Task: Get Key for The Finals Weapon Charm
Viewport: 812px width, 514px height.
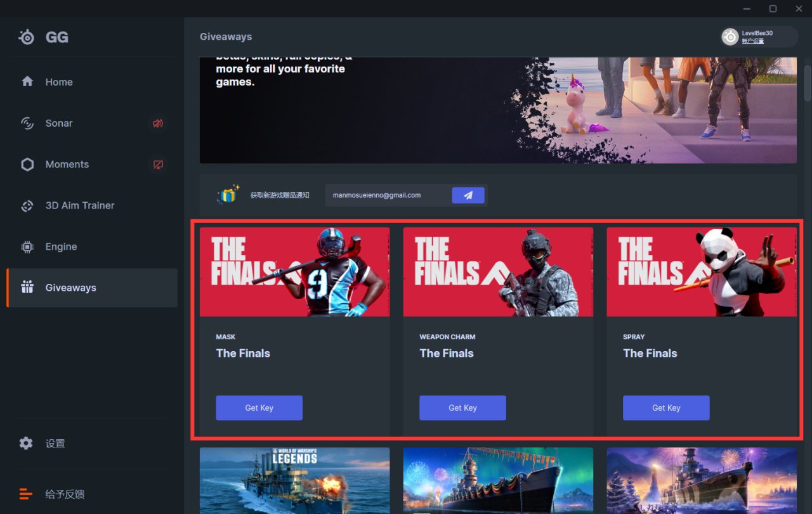Action: [462, 408]
